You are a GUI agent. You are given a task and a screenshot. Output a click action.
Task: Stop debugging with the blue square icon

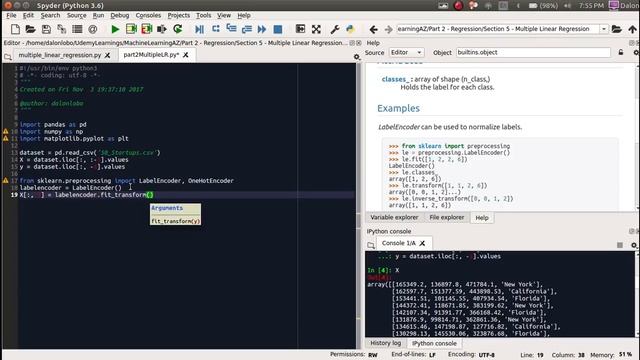278,29
